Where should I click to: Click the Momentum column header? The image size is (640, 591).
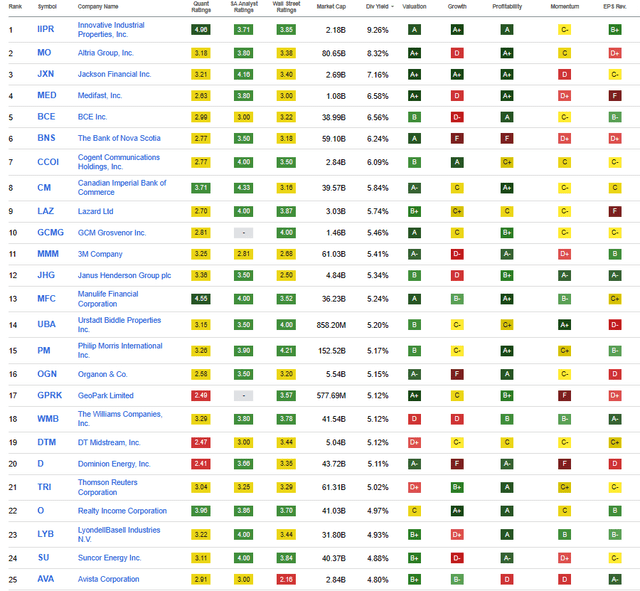click(x=564, y=7)
